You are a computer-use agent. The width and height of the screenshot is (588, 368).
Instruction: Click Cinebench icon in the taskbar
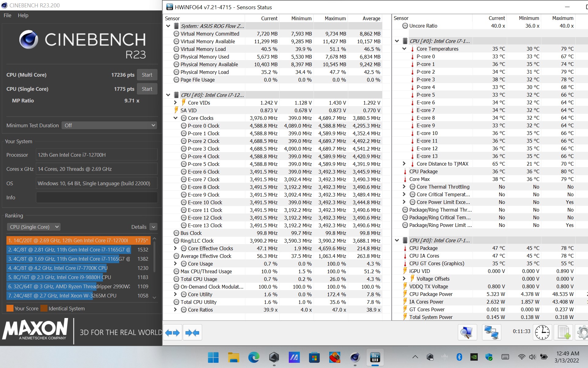pos(355,357)
